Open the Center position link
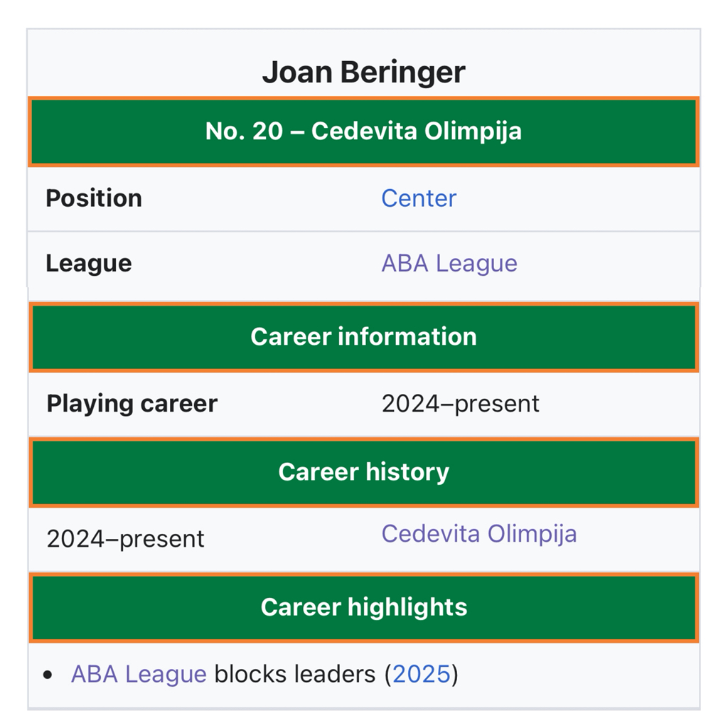The width and height of the screenshot is (728, 728). tap(419, 198)
